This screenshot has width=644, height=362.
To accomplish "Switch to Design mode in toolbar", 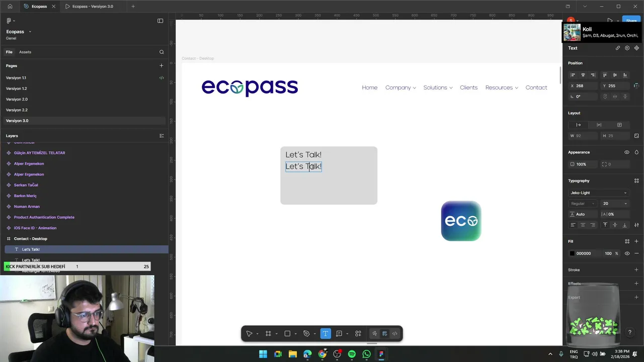I will [384, 333].
